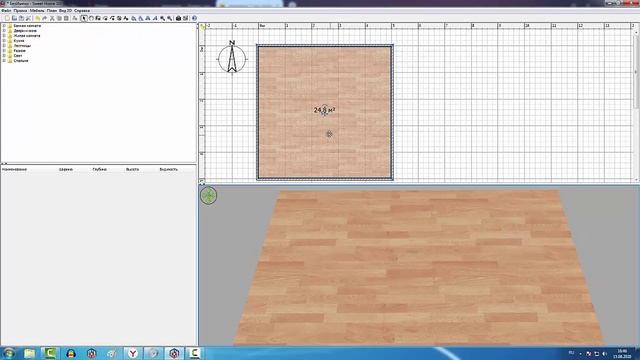Open the Вид 3D menu

pyautogui.click(x=65, y=11)
